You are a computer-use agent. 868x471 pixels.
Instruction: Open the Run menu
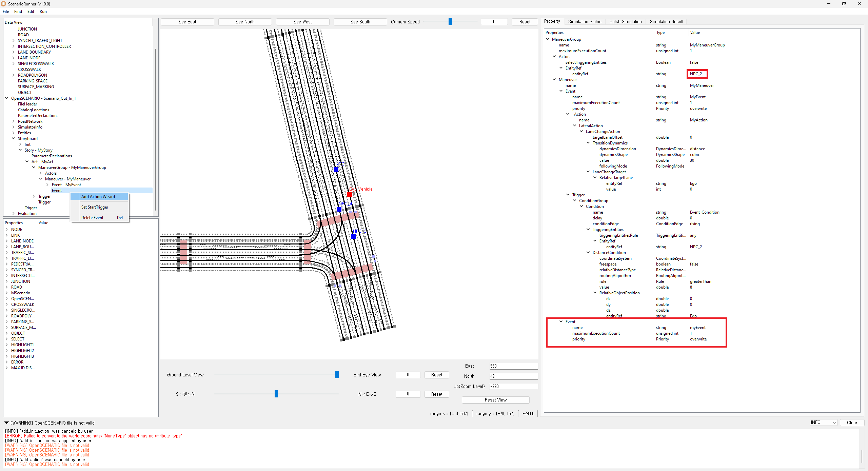[x=43, y=12]
